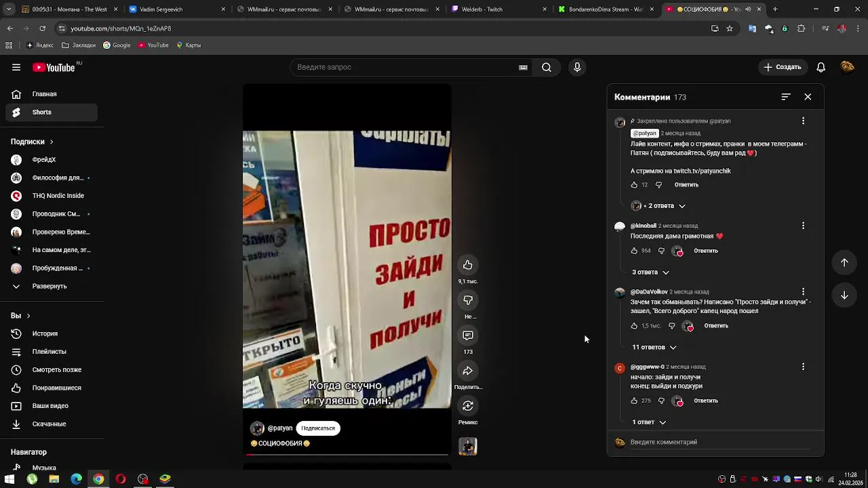This screenshot has width=868, height=488.
Task: Open the three-dot menu of @gggwww-0 comment
Action: 803,367
